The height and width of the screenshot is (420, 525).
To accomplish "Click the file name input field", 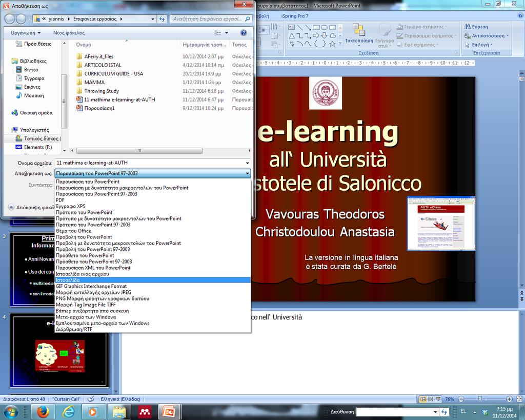I will [150, 163].
